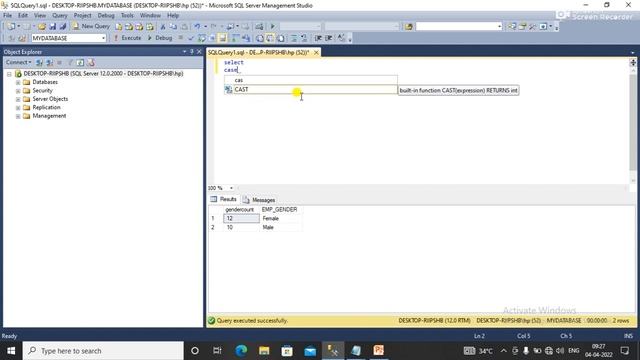Screen dimensions: 640x360
Task: Click the Execute button
Action: click(x=127, y=38)
